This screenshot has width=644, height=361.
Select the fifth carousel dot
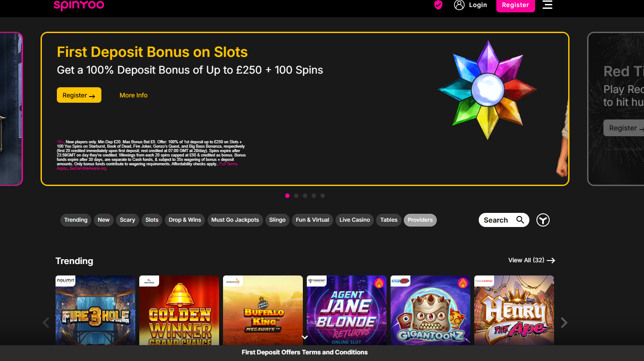(323, 196)
